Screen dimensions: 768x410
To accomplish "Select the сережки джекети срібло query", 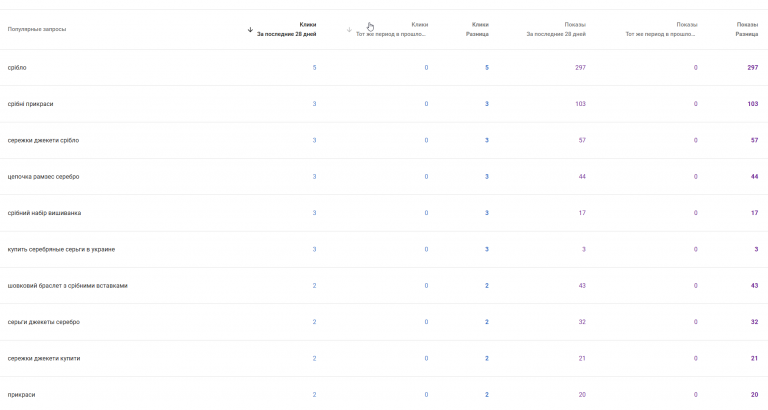I will pos(42,140).
